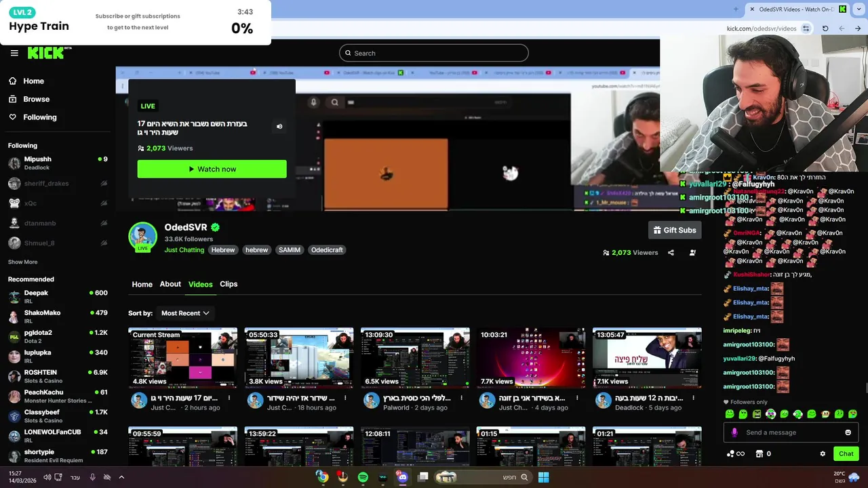The height and width of the screenshot is (488, 868).
Task: Click the verified badge beside OdedSVR
Action: [215, 228]
